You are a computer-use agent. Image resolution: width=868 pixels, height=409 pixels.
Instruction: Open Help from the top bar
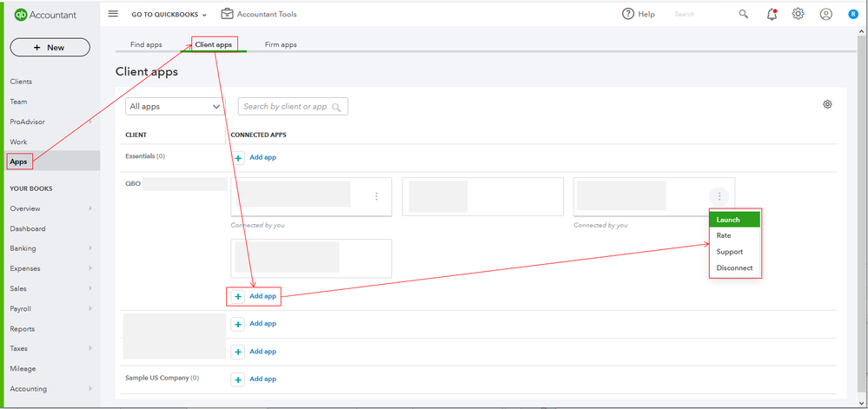click(x=639, y=15)
